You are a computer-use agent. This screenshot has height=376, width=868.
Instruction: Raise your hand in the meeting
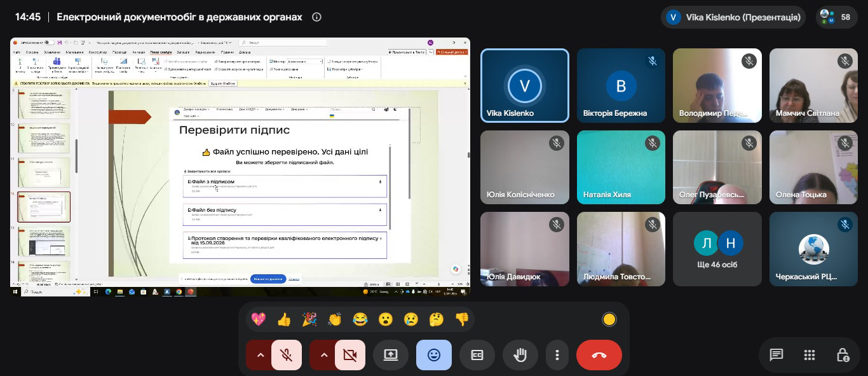coord(520,355)
